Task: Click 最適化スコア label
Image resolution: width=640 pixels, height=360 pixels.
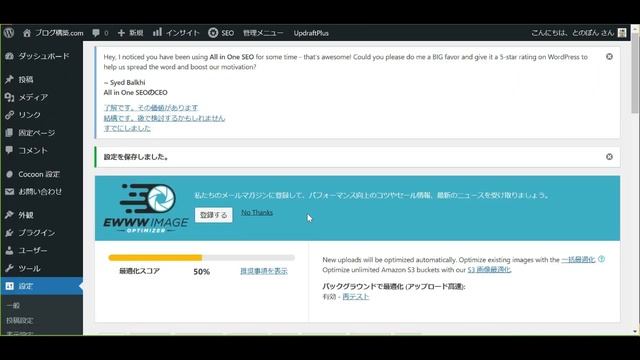Action: (139, 271)
